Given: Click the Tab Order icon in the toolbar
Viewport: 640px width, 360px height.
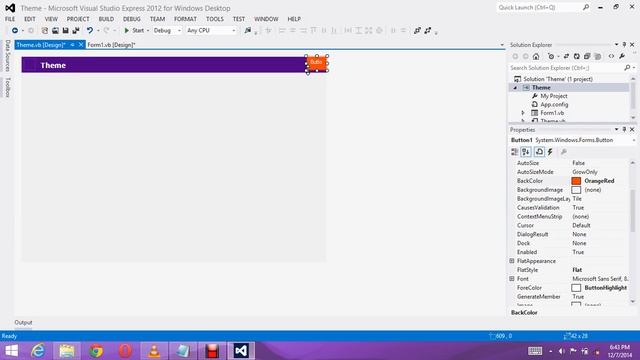Looking at the screenshot, I should 417,30.
